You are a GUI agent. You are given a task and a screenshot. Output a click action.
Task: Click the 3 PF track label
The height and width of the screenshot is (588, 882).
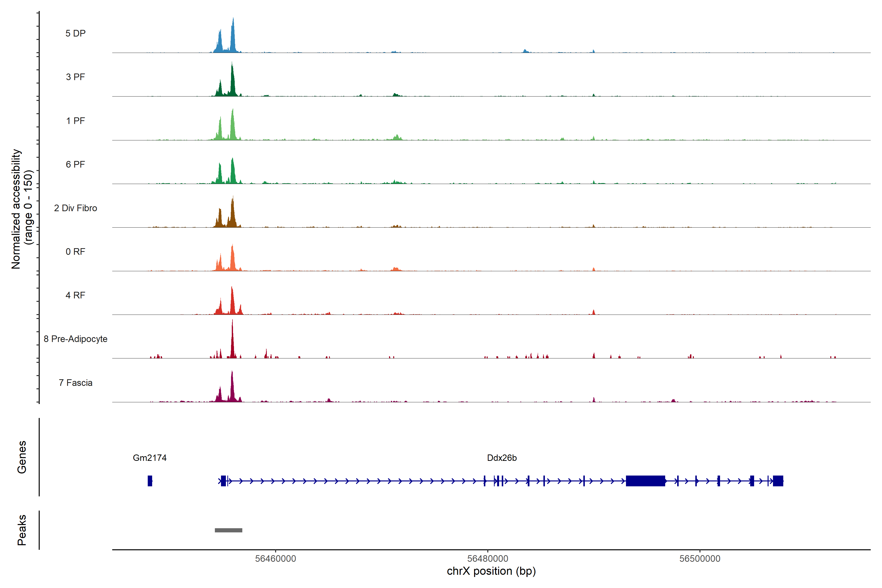click(75, 77)
